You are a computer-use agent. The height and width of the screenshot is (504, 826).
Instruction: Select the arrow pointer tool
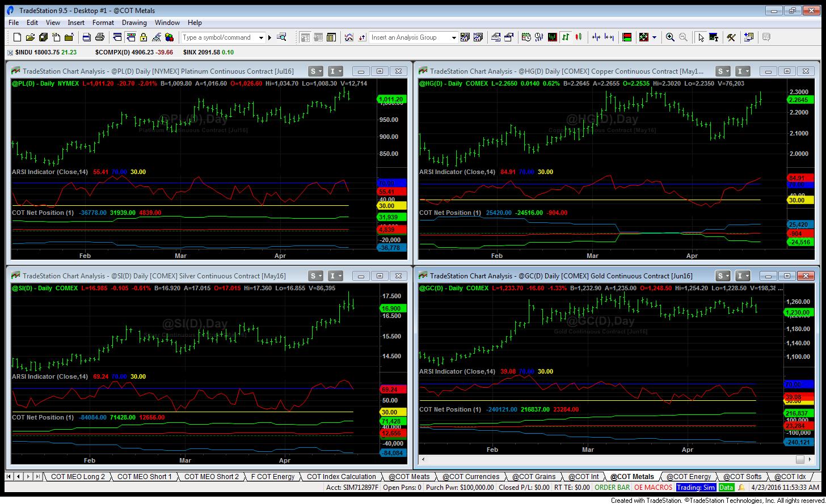[x=701, y=37]
